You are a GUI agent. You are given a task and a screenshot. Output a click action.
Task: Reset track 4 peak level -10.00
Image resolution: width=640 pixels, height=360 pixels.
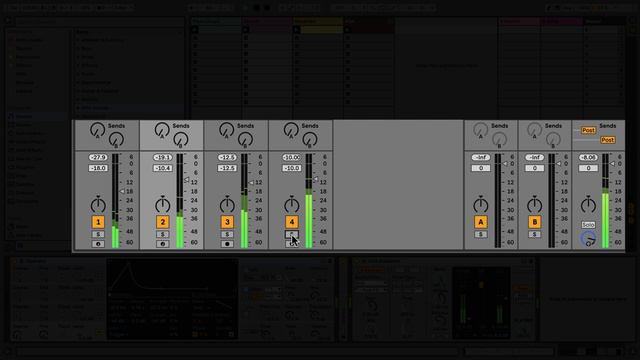click(291, 157)
